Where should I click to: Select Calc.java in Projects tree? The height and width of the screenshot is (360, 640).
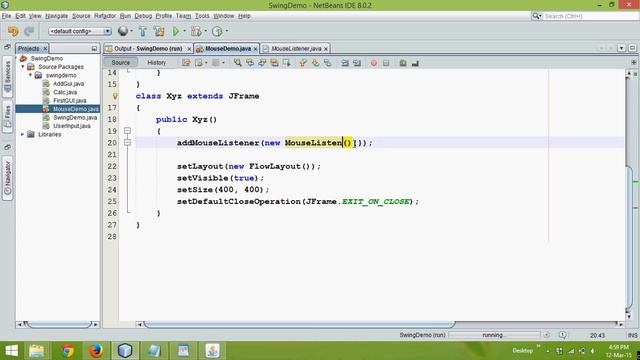coord(64,92)
